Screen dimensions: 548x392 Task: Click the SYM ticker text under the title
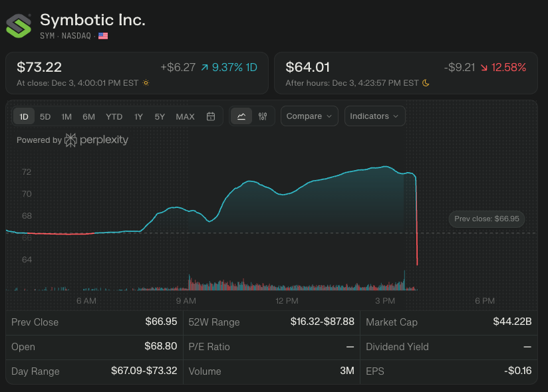coord(48,36)
